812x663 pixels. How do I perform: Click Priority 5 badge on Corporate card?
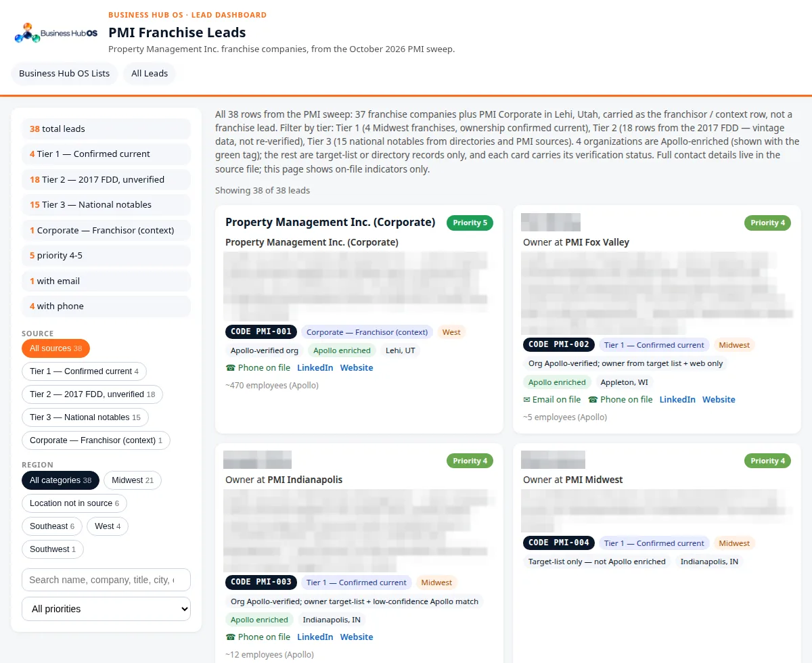tap(470, 223)
